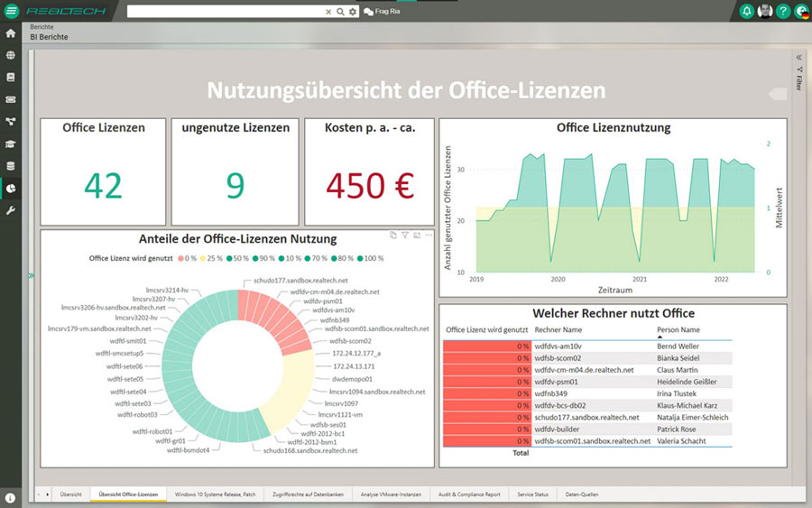Click the search input field
This screenshot has width=812, height=508.
click(226, 12)
